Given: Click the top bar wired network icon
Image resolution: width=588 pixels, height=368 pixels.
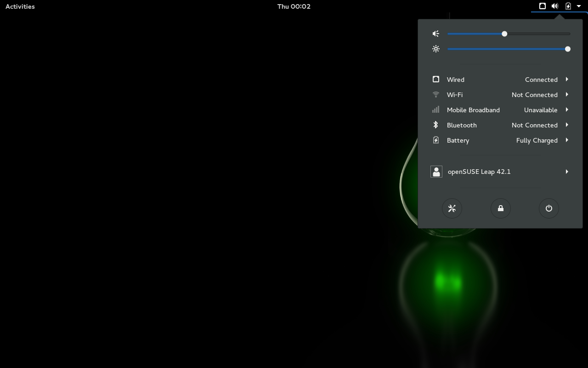Looking at the screenshot, I should pos(543,6).
